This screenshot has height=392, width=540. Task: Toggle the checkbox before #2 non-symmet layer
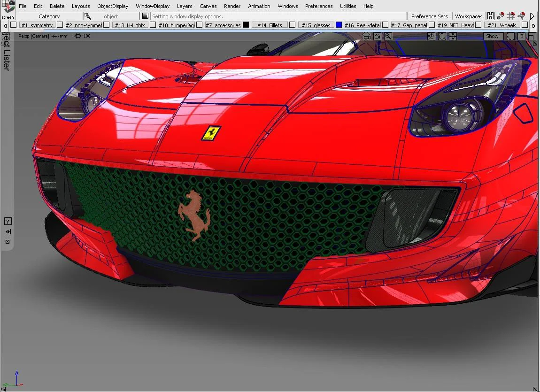60,25
